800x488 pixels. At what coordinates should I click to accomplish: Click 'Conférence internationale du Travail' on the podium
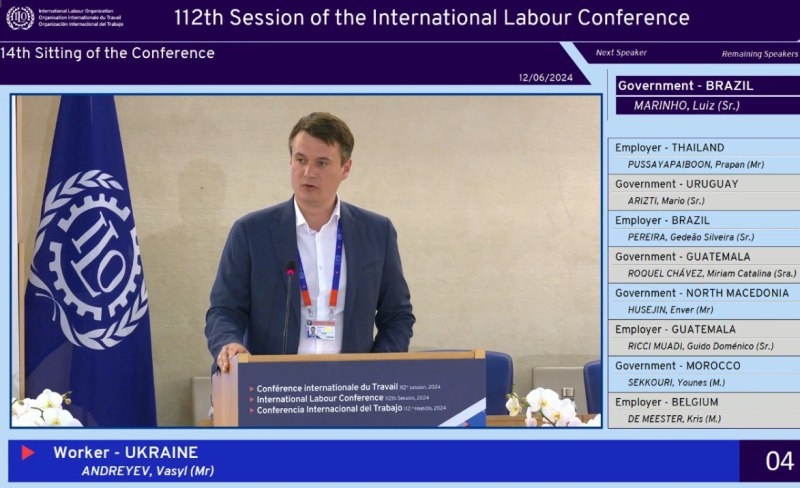click(x=327, y=387)
